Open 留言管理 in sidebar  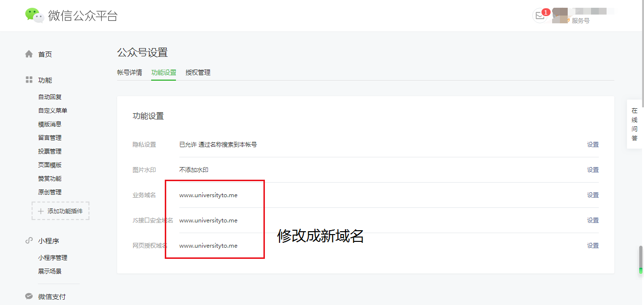pos(50,138)
